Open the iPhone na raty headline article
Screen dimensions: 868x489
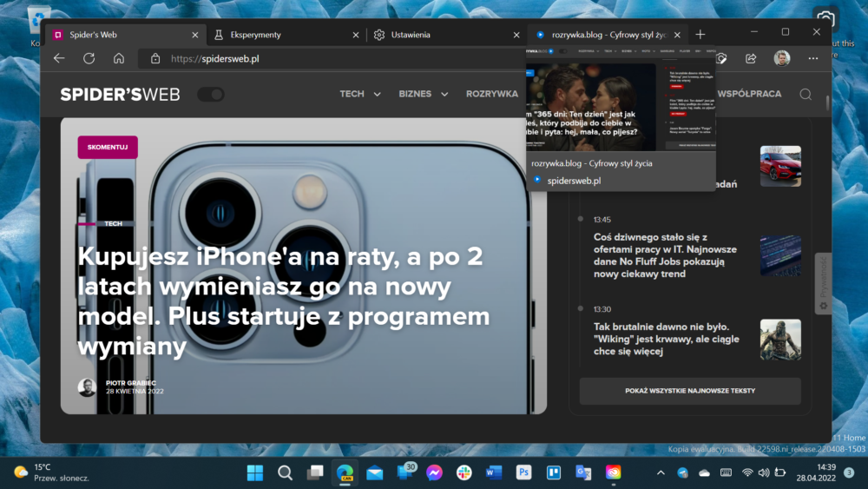tap(284, 301)
